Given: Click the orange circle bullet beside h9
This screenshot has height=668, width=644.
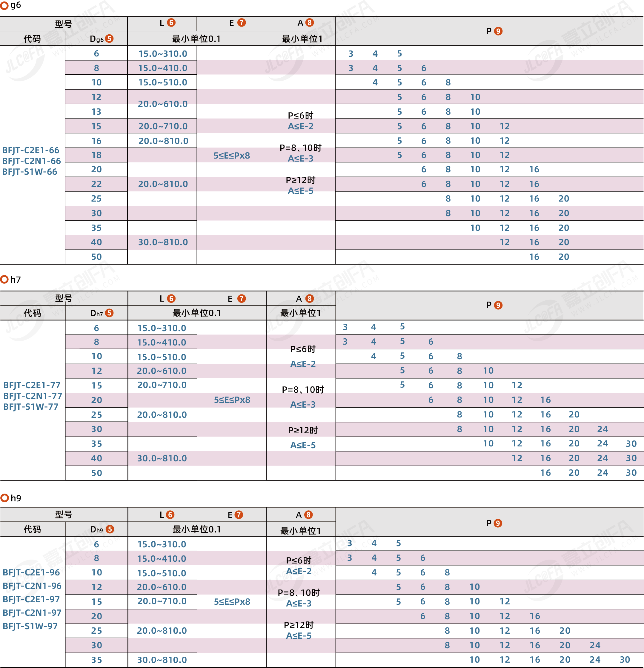Looking at the screenshot, I should (x=4, y=498).
